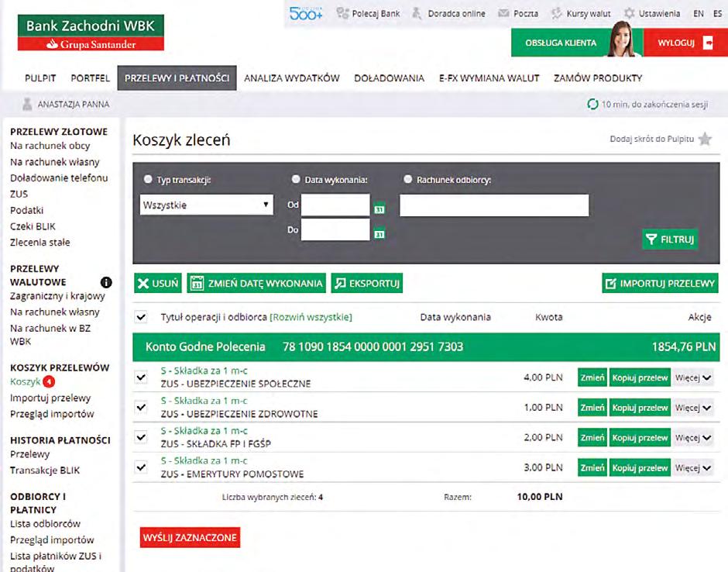Image resolution: width=728 pixels, height=572 pixels.
Task: Open Ustawienia settings gear icon
Action: 629,13
